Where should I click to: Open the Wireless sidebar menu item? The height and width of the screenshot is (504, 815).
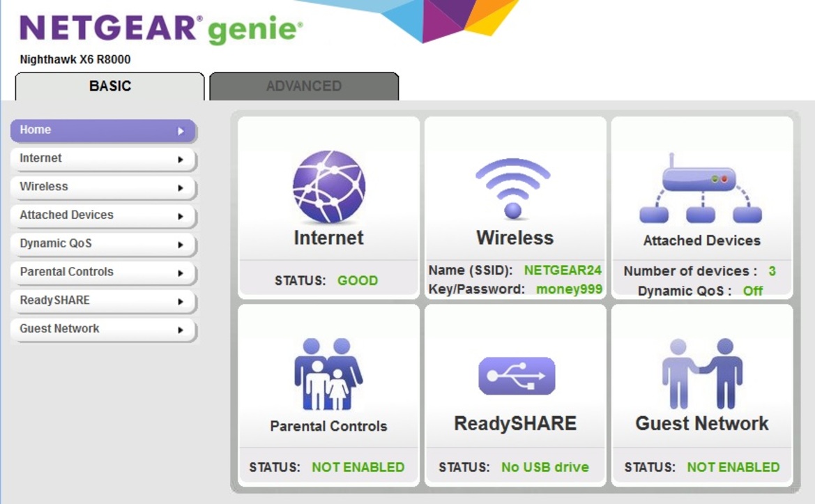click(x=103, y=187)
